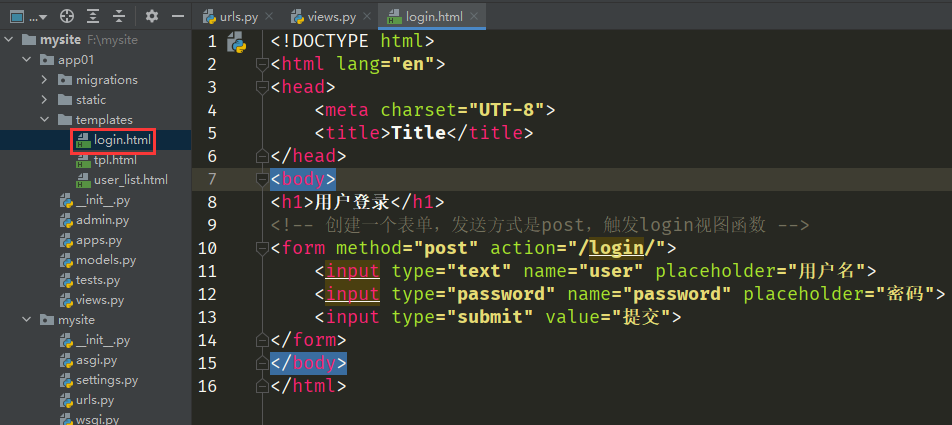Switch to the urls.py tab
Image resolution: width=952 pixels, height=425 pixels.
(236, 17)
